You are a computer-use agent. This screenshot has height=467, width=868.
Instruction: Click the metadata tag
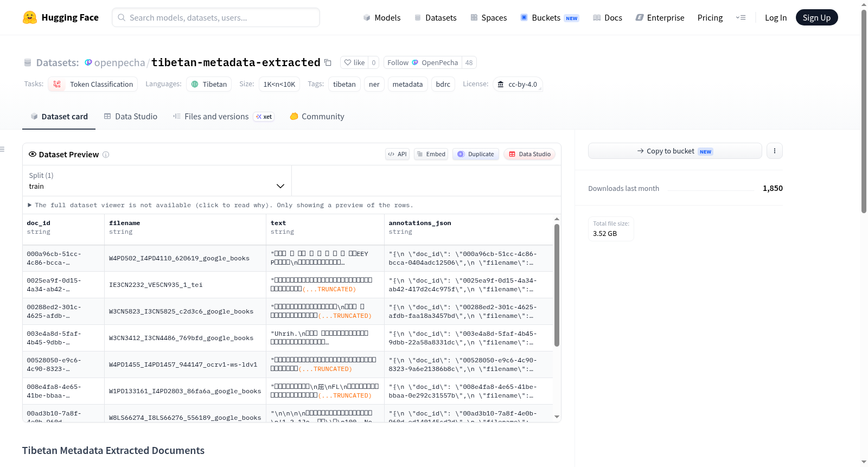coord(407,84)
